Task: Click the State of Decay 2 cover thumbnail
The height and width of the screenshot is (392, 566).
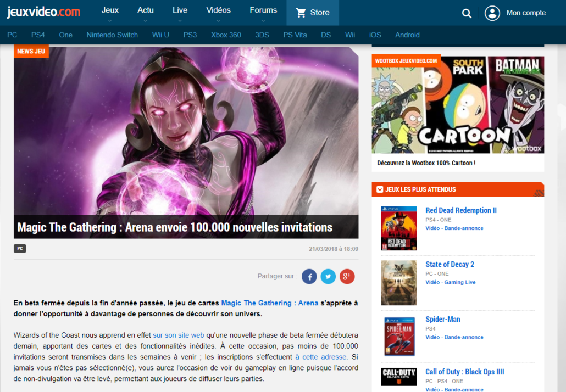Action: point(399,283)
